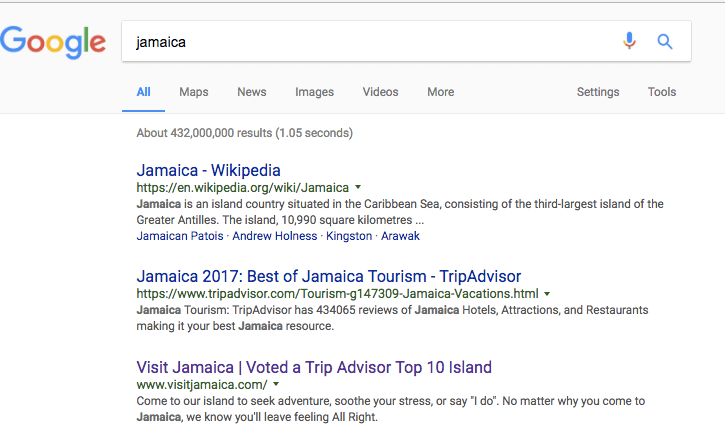Image resolution: width=725 pixels, height=441 pixels.
Task: Open the More search categories menu
Action: (441, 92)
